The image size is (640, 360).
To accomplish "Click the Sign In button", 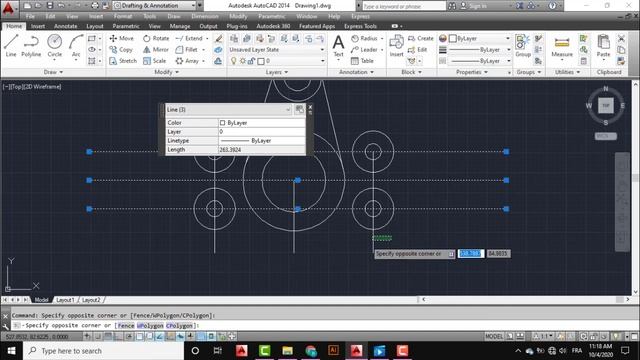I will pos(474,6).
